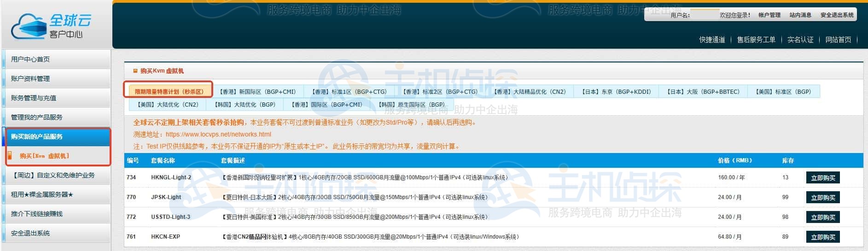Open 售后服务工单 header link

[756, 40]
